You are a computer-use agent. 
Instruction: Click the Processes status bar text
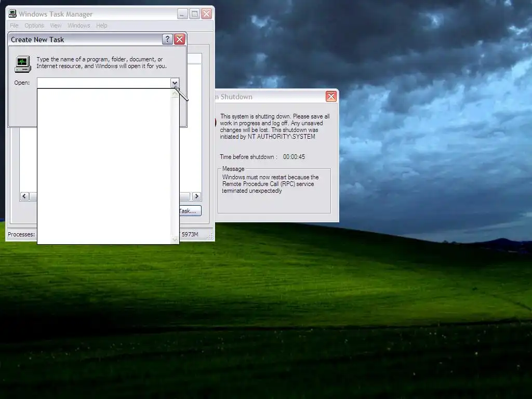(x=21, y=234)
